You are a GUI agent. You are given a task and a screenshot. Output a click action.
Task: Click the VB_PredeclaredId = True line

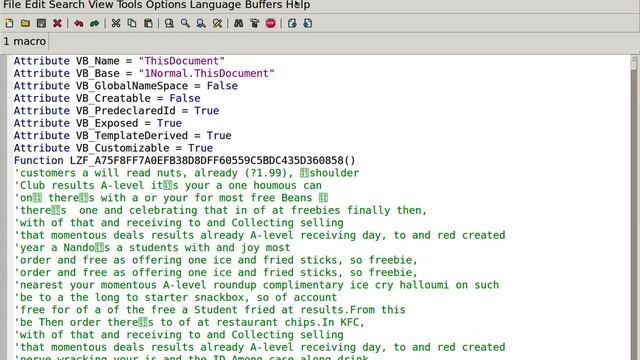tap(116, 111)
